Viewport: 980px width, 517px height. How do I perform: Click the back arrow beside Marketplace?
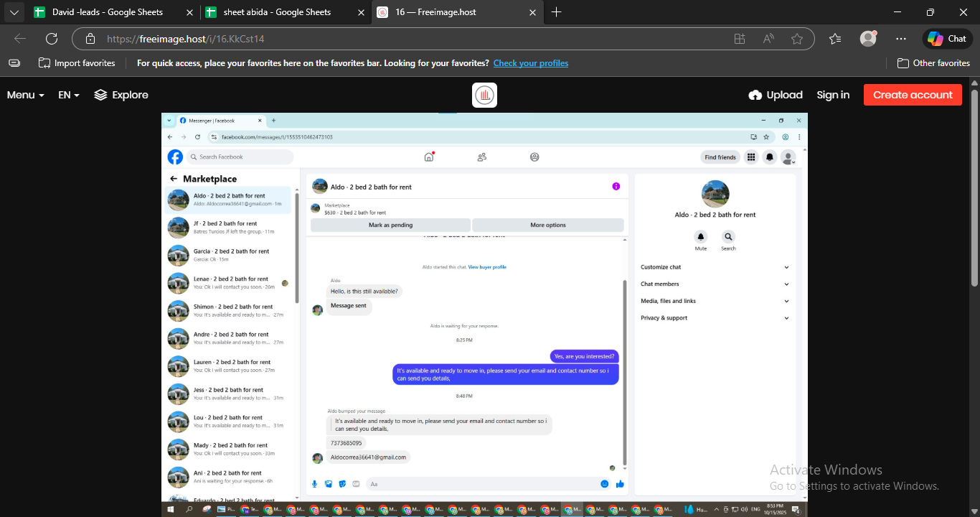click(174, 179)
